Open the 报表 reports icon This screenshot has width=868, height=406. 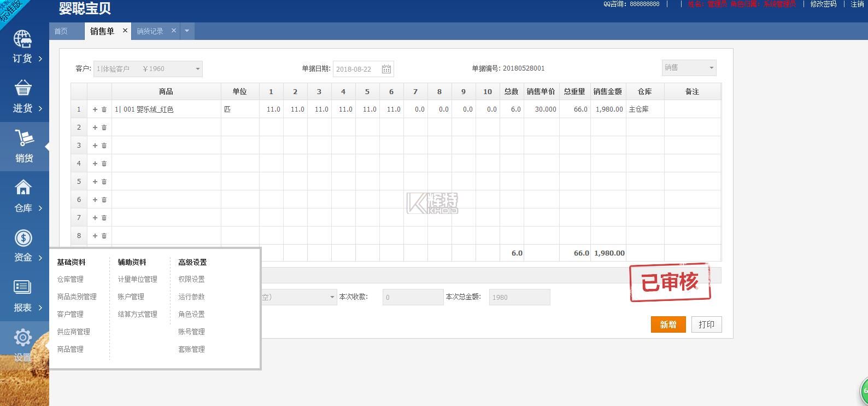click(x=22, y=287)
